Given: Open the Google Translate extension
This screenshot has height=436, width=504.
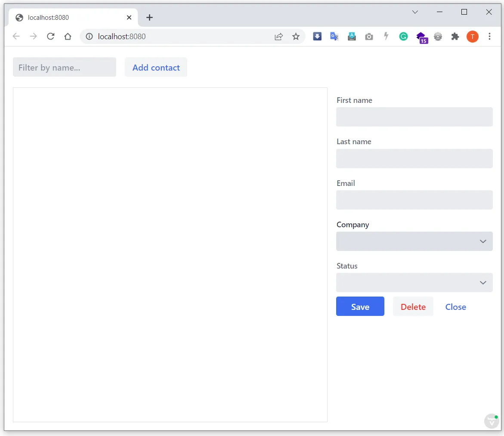Looking at the screenshot, I should pos(334,37).
